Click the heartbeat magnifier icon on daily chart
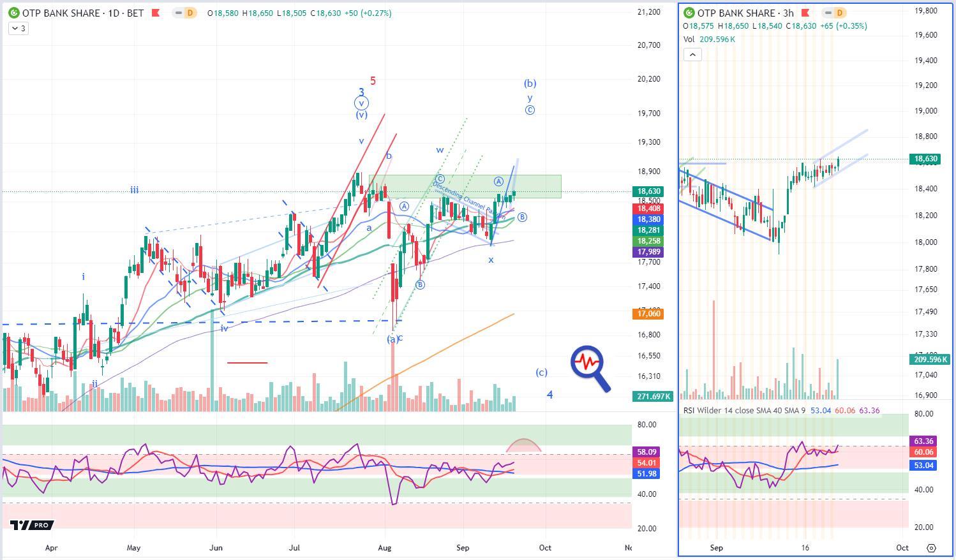 coord(590,368)
